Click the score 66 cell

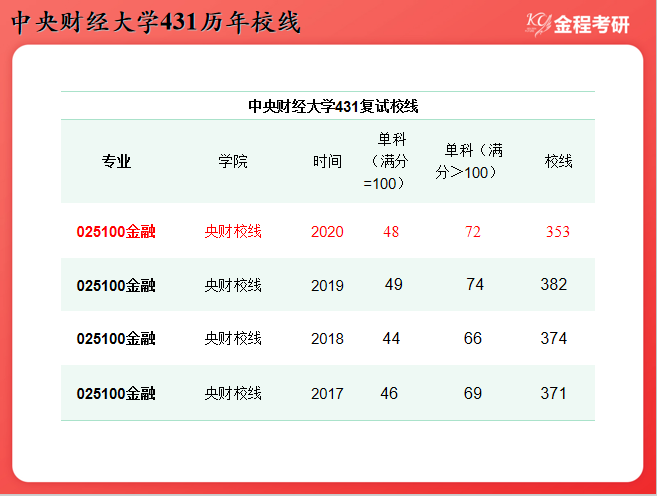point(473,338)
